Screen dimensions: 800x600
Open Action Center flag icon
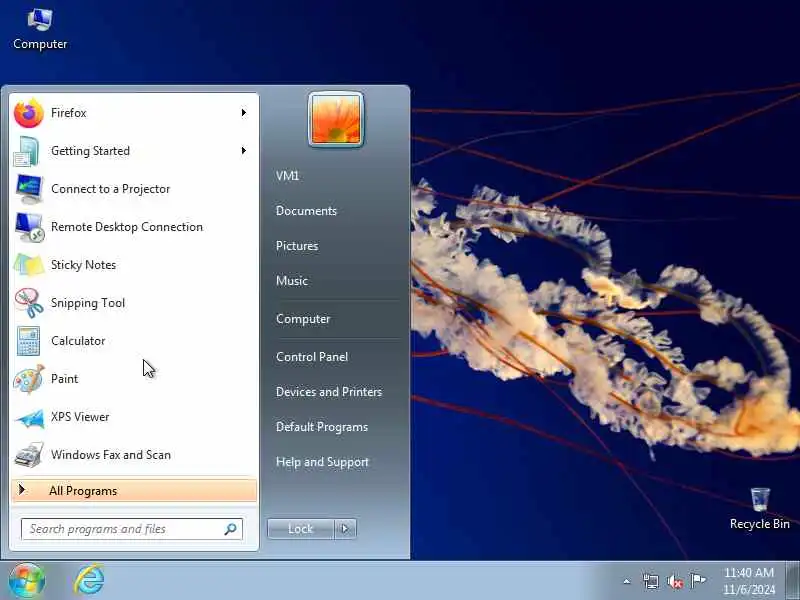(x=697, y=581)
